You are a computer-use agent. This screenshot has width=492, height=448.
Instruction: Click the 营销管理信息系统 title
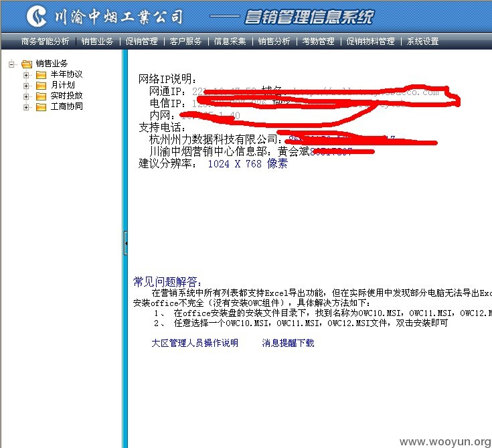(x=309, y=17)
